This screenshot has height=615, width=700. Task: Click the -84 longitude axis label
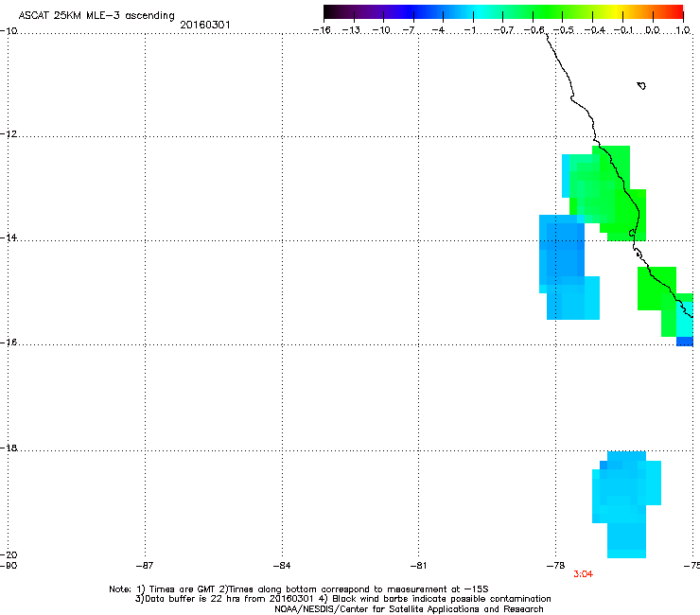coord(282,566)
